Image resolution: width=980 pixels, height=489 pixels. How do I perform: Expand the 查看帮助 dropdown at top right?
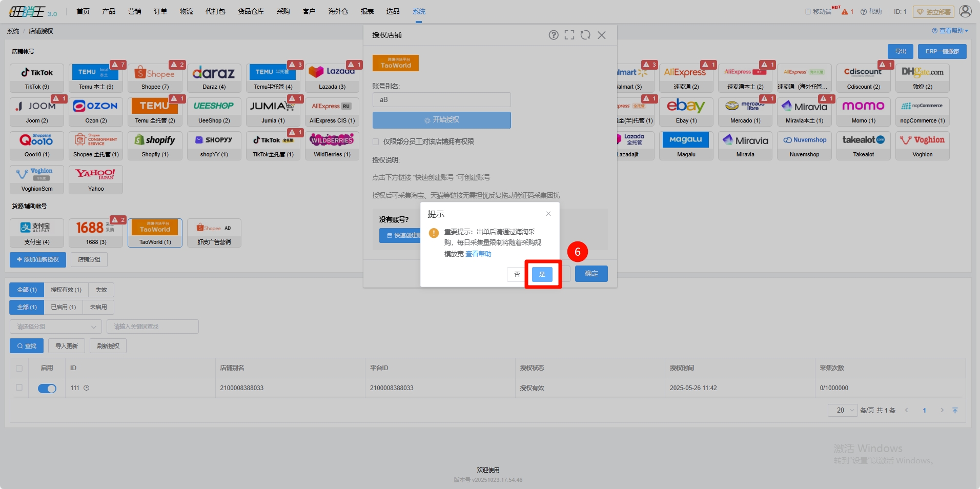[950, 31]
